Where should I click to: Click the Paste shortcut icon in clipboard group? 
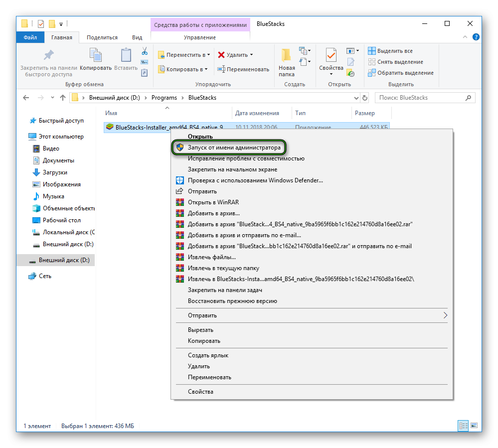click(x=145, y=73)
